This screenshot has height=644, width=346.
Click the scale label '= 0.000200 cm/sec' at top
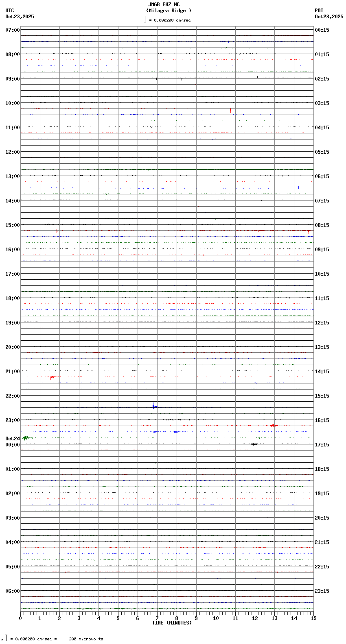pos(170,20)
